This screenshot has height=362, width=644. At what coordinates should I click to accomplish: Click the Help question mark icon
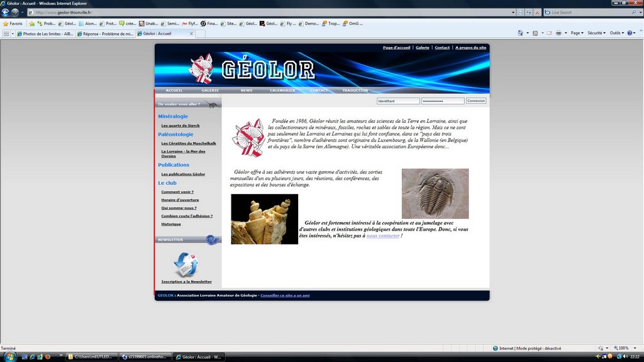[x=630, y=33]
